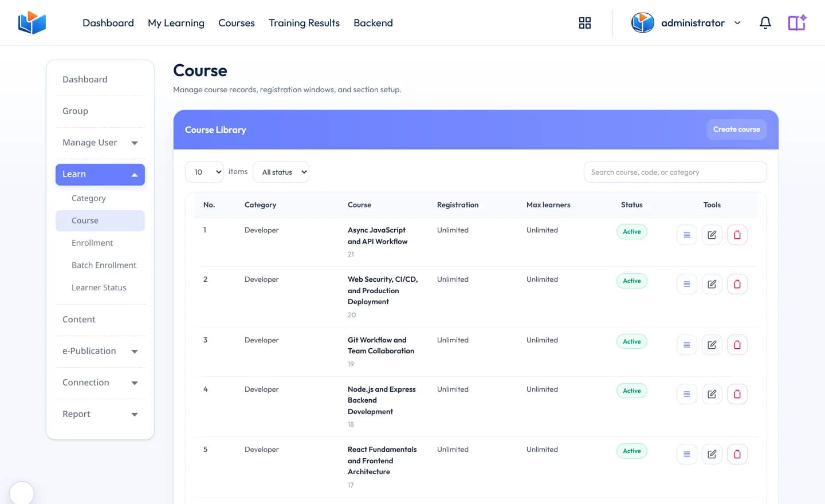Open the administrator account menu

pos(686,23)
